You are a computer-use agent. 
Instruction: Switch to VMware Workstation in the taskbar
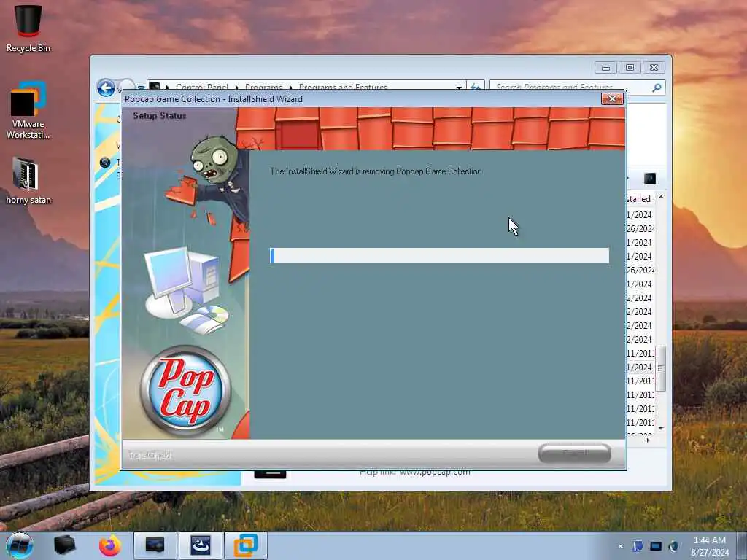(245, 545)
